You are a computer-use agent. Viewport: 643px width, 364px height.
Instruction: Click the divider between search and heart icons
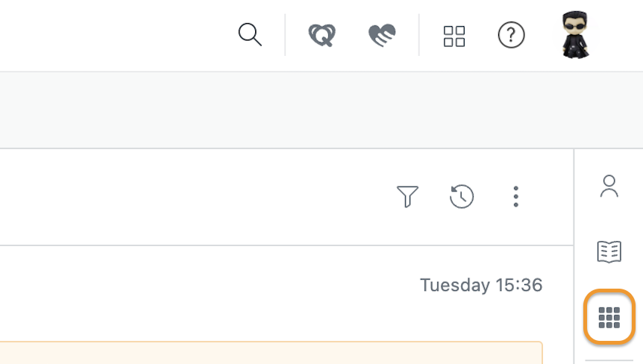click(x=285, y=35)
